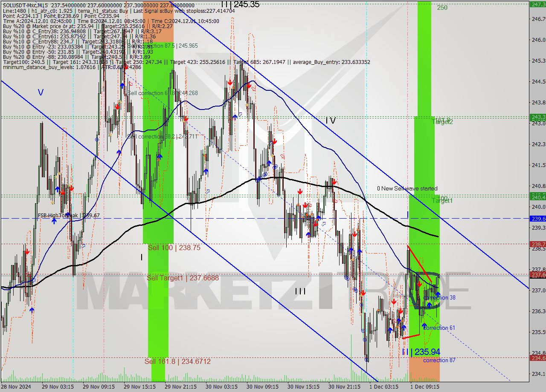Click the 237.6 current price tag
546x392 pixels.
(537, 275)
